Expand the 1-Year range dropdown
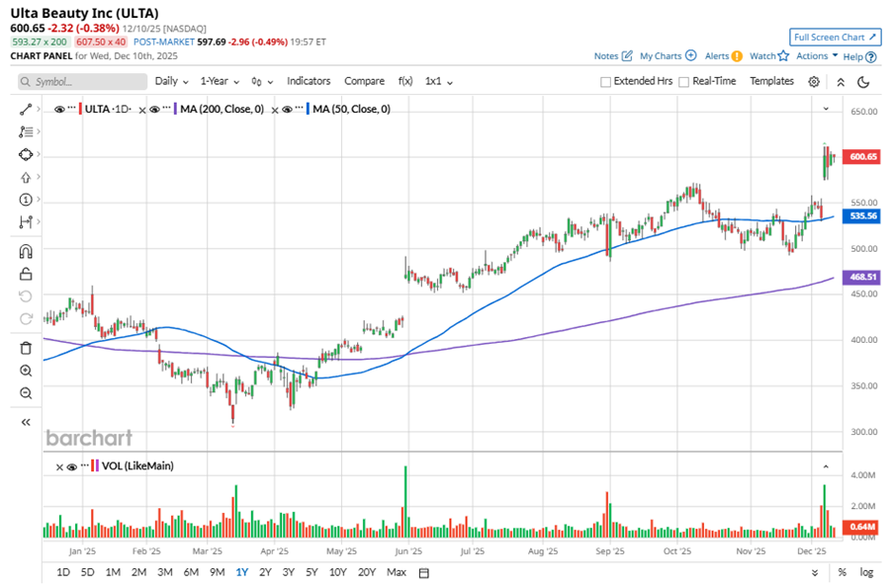 pos(219,81)
